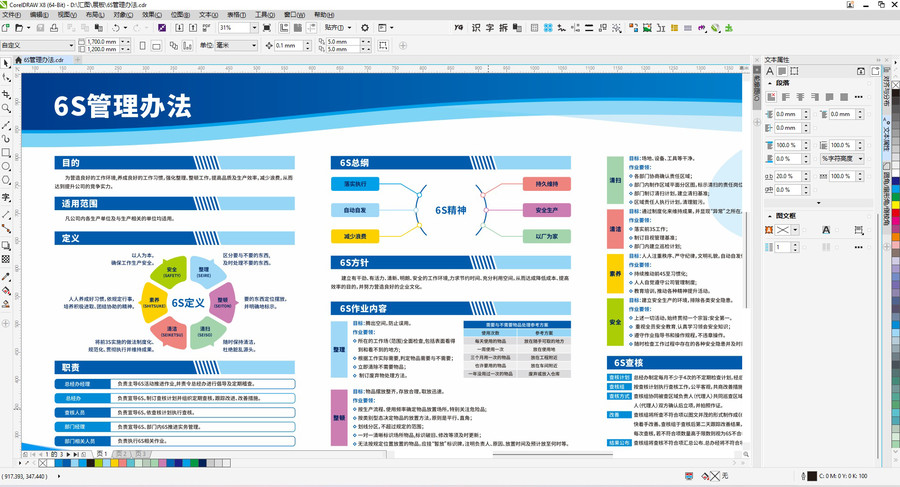
Task: Open the 对象 menu
Action: (123, 15)
